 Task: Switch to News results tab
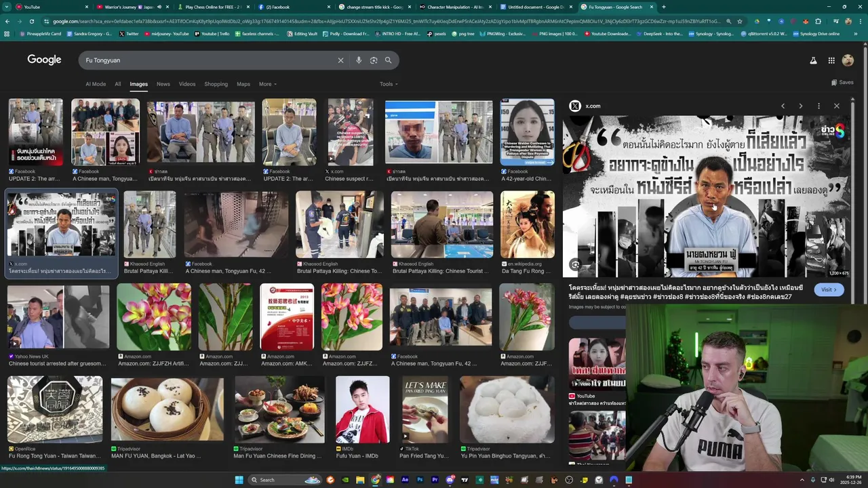163,84
